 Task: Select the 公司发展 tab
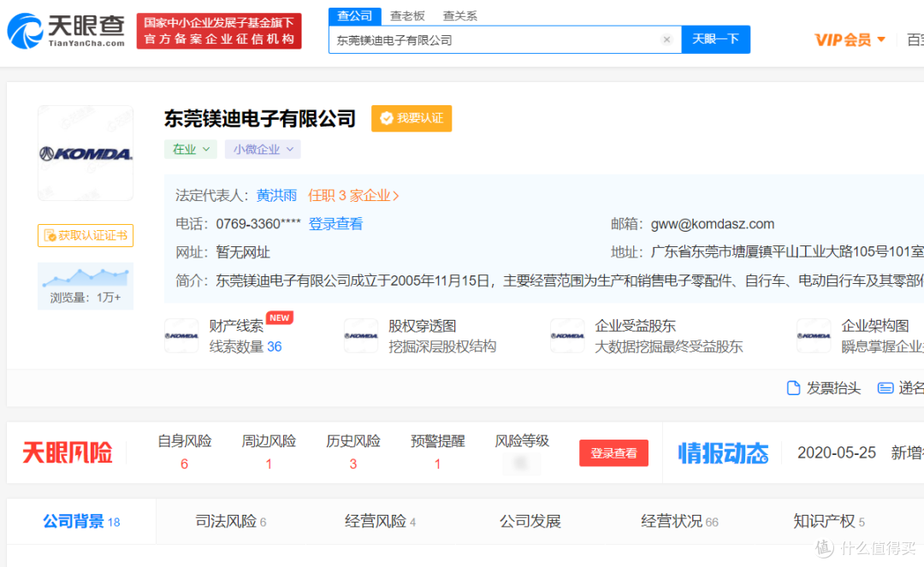(x=530, y=521)
